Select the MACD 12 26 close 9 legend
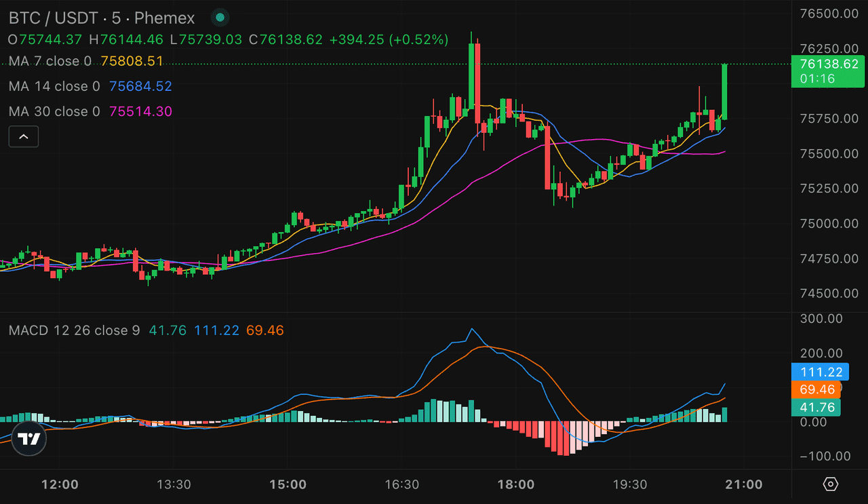Screen dimensions: 868x504 click(75, 330)
